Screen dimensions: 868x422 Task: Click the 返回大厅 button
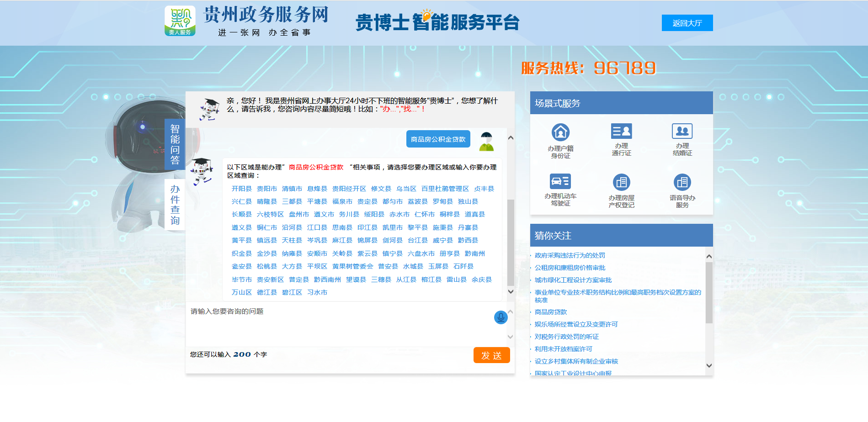(687, 23)
